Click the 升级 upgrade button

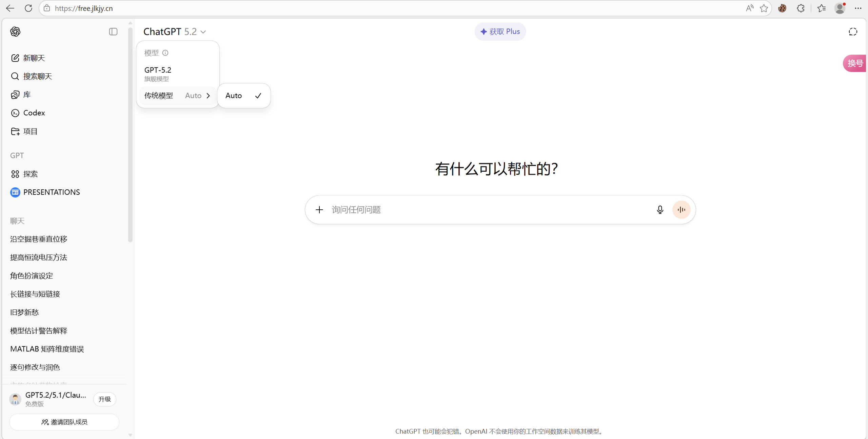click(x=104, y=399)
